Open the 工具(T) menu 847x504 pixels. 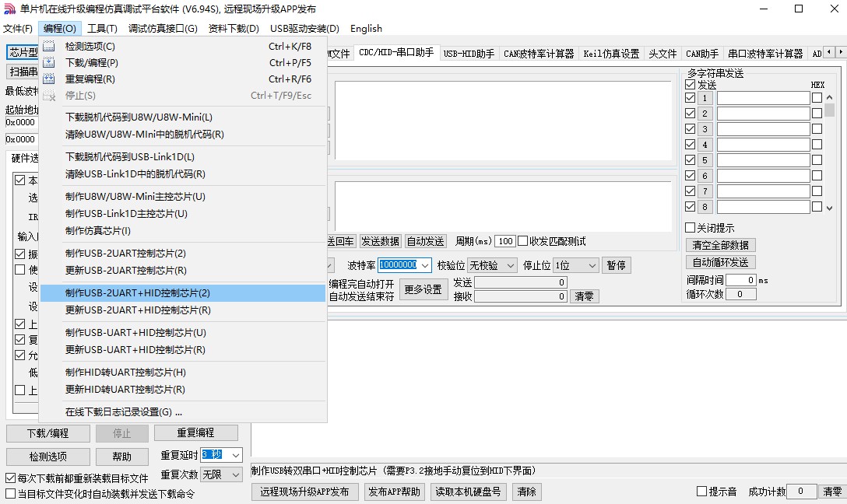[x=102, y=29]
